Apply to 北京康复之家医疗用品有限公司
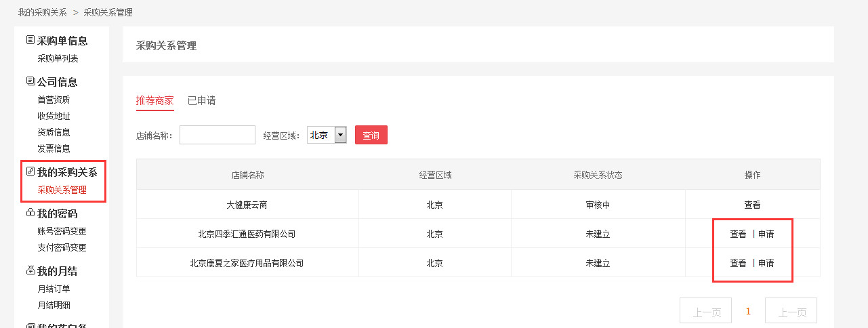This screenshot has width=868, height=328. pos(766,263)
